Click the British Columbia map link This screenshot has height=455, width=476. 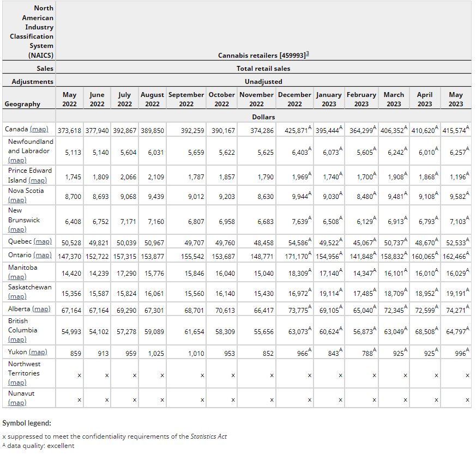(17, 339)
